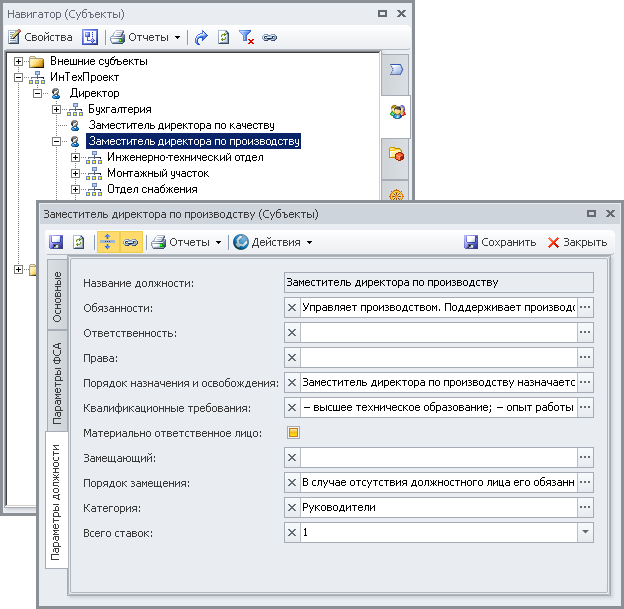Viewport: 624px width, 609px height.
Task: Click the Внешние субъекты folder icon
Action: 37,62
